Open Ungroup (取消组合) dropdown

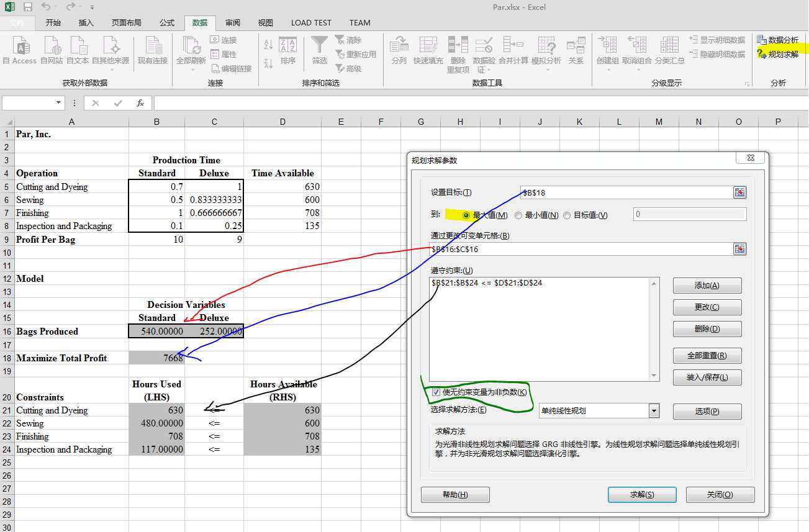coord(637,54)
